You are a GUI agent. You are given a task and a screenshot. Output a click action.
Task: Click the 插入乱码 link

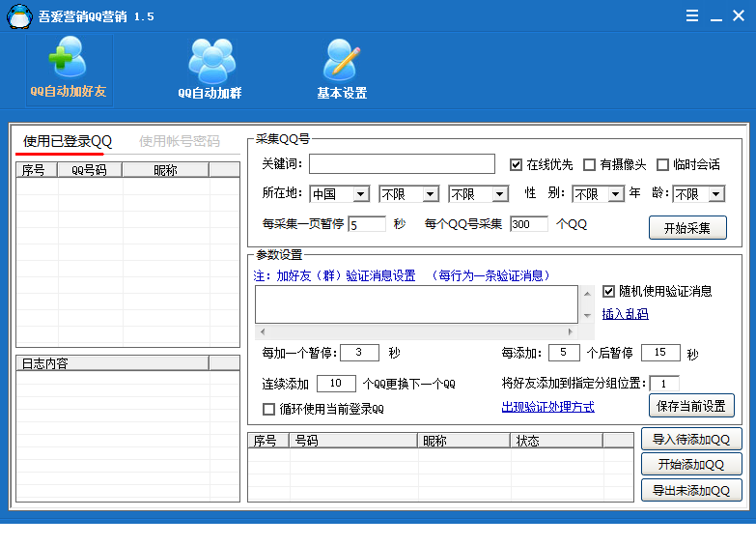pyautogui.click(x=626, y=314)
